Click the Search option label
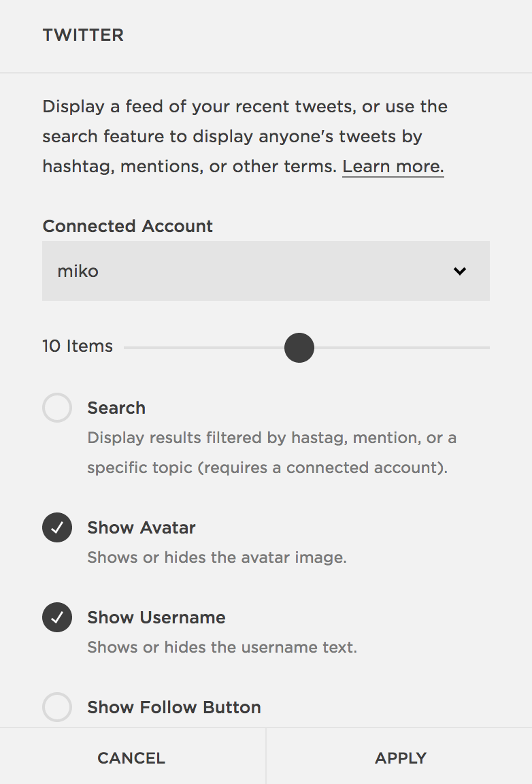This screenshot has width=532, height=784. tap(116, 408)
